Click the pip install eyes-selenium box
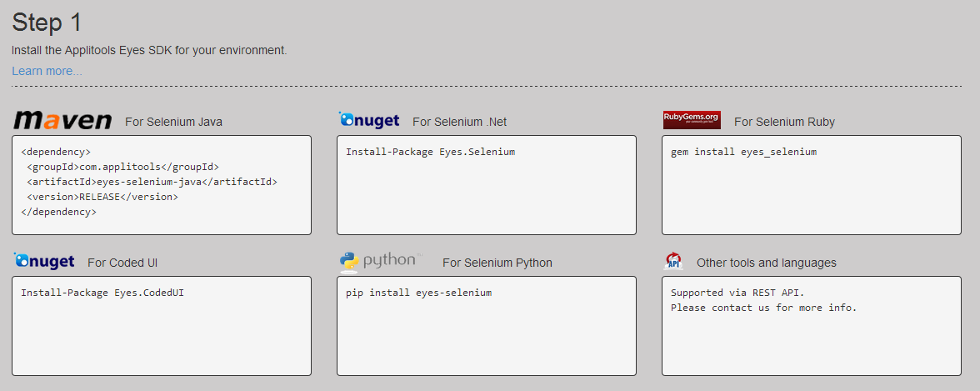Viewport: 980px width, 391px height. click(487, 326)
